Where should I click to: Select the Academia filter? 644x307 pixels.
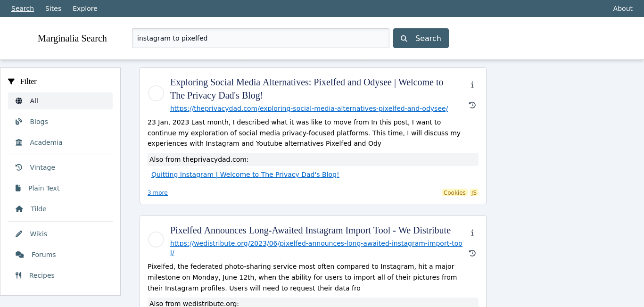click(x=60, y=142)
